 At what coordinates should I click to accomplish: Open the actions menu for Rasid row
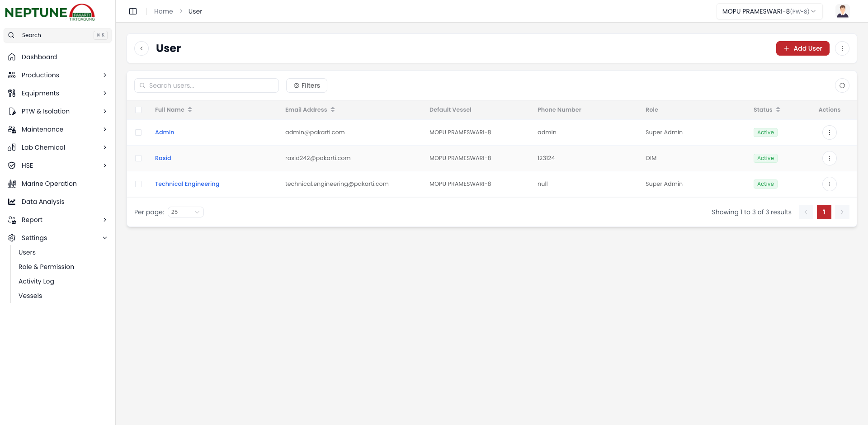(829, 158)
